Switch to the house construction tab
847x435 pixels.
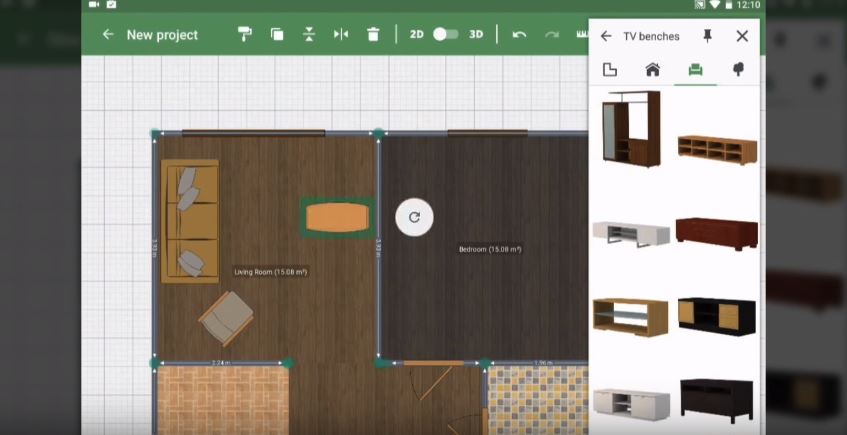pos(652,69)
